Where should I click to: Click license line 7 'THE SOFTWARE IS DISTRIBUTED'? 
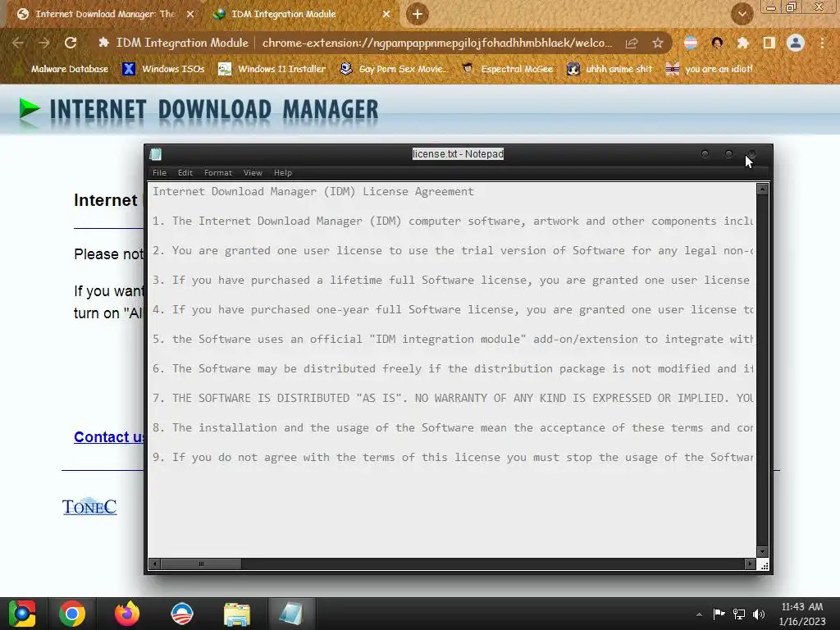(x=453, y=398)
